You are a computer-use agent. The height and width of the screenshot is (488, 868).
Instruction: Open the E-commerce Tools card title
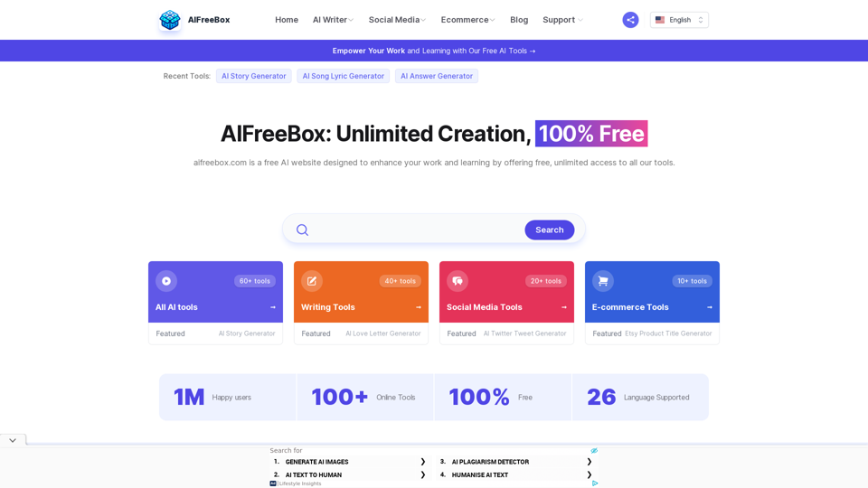tap(630, 307)
